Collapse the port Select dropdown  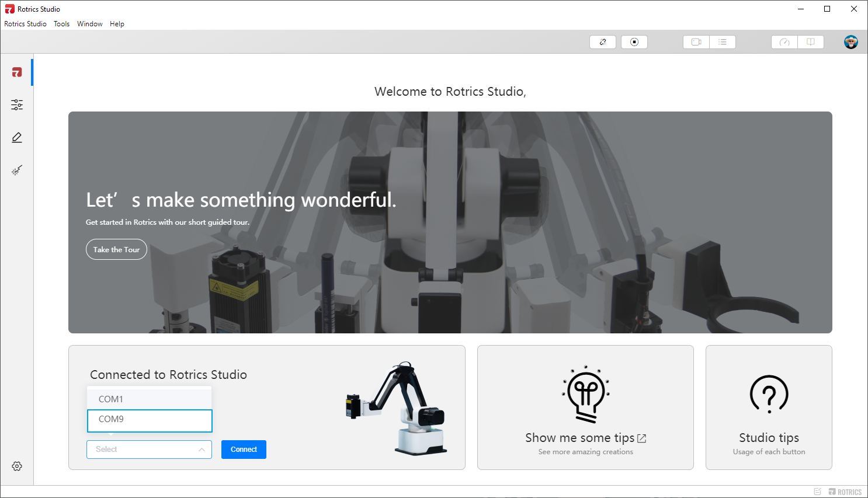pyautogui.click(x=149, y=450)
